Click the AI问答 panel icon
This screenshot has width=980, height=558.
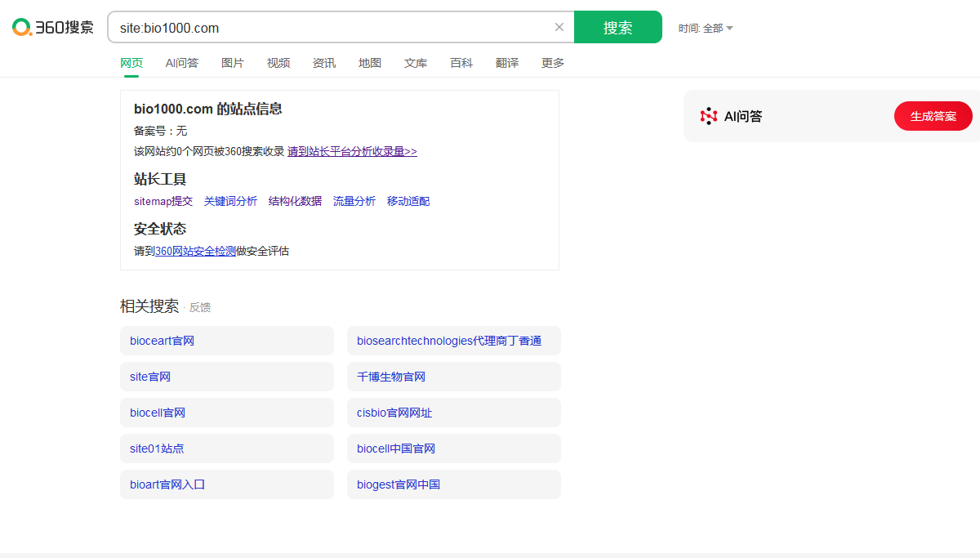tap(708, 116)
